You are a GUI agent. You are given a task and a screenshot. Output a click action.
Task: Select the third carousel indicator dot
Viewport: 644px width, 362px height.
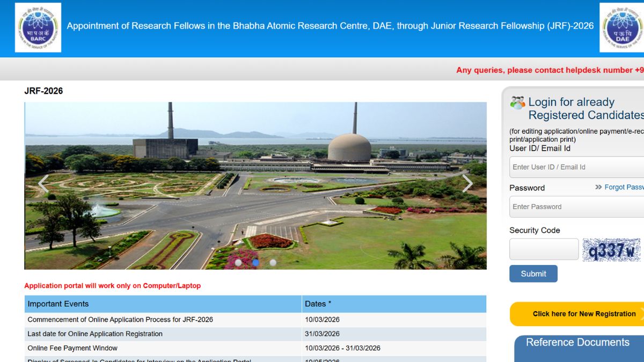(273, 263)
